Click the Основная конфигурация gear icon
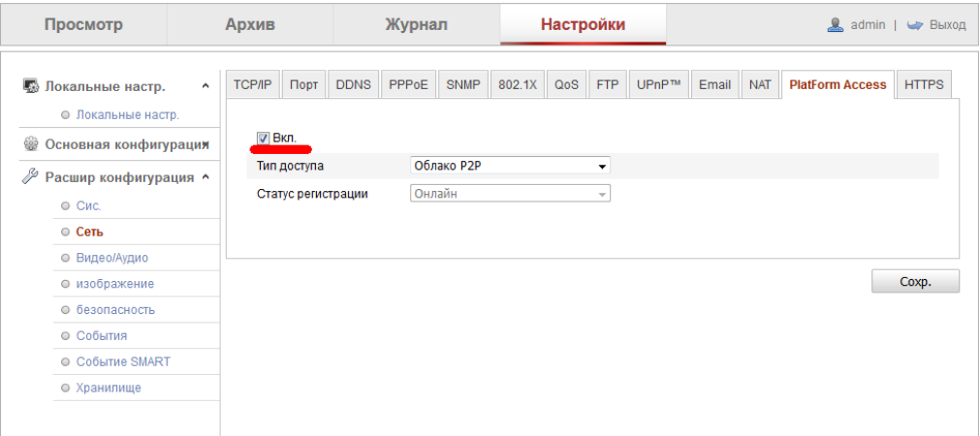 click(30, 144)
